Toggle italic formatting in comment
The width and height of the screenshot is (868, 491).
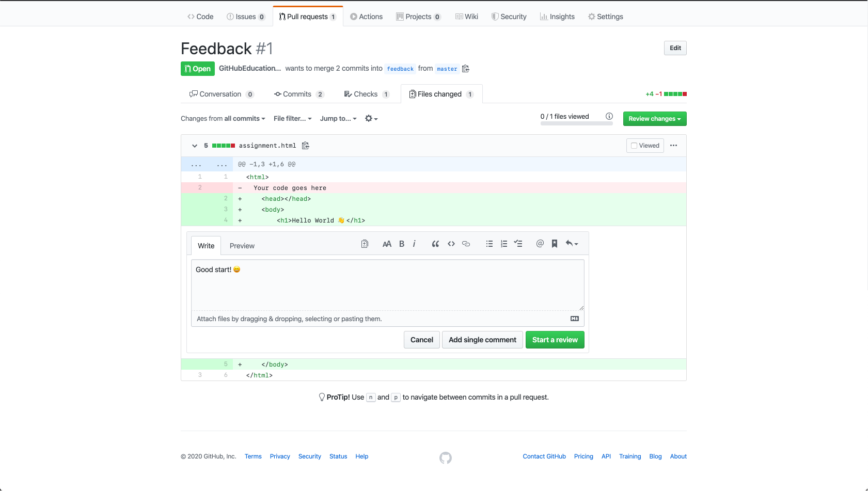[x=414, y=244]
